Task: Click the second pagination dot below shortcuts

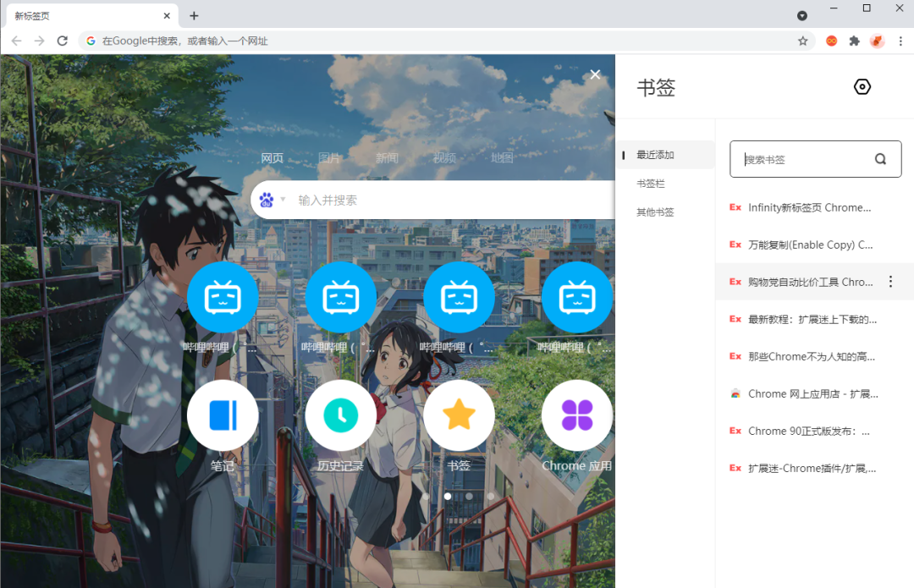Action: point(469,497)
